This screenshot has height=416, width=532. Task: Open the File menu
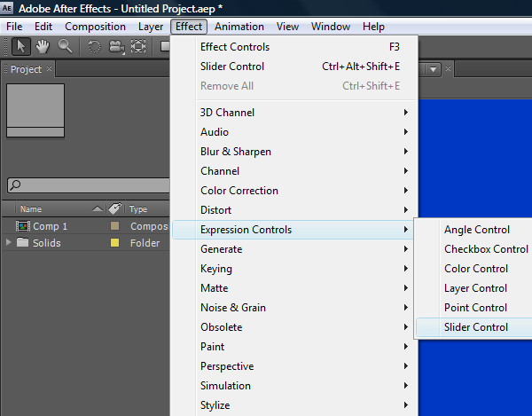click(14, 27)
